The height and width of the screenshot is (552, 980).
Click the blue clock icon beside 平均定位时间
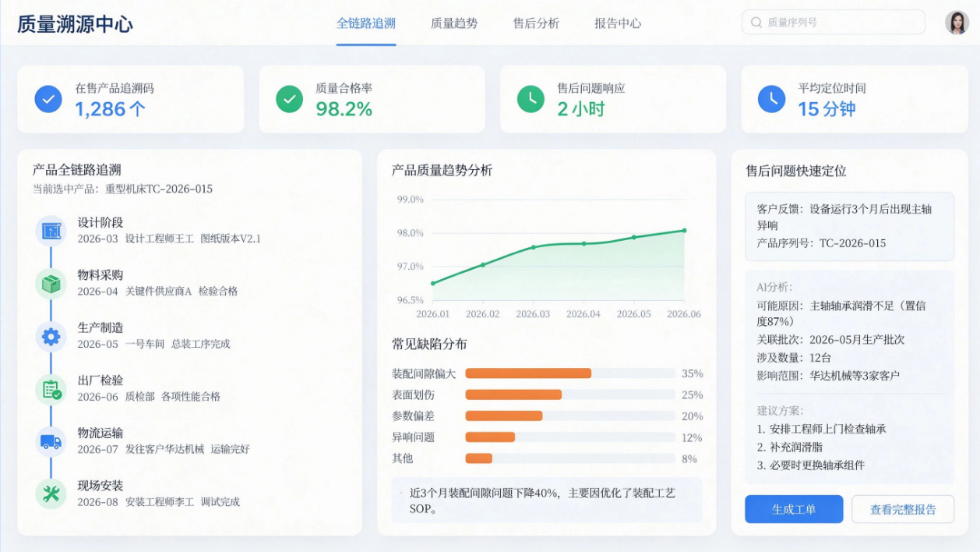pyautogui.click(x=772, y=99)
